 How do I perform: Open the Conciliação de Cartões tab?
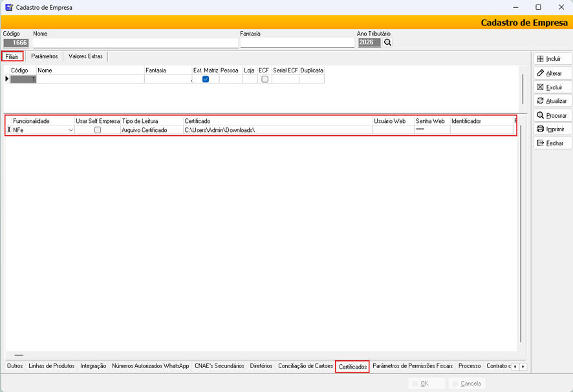point(305,366)
